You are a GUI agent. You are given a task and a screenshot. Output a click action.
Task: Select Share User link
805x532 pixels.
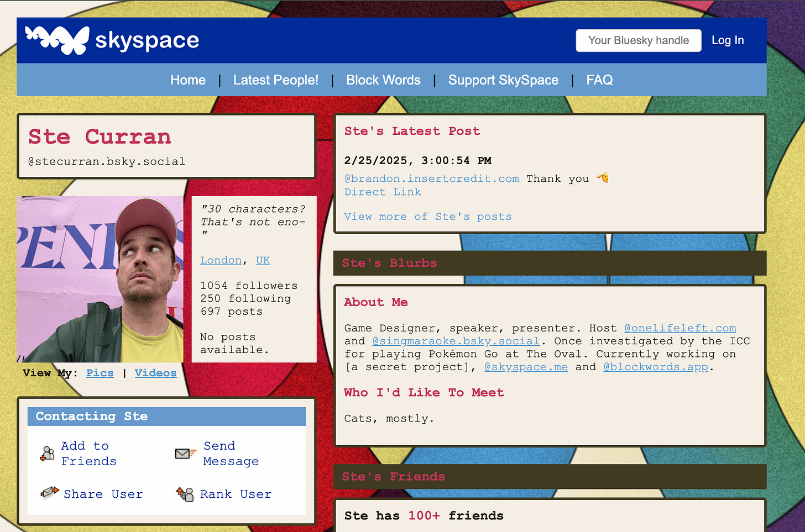pos(103,494)
